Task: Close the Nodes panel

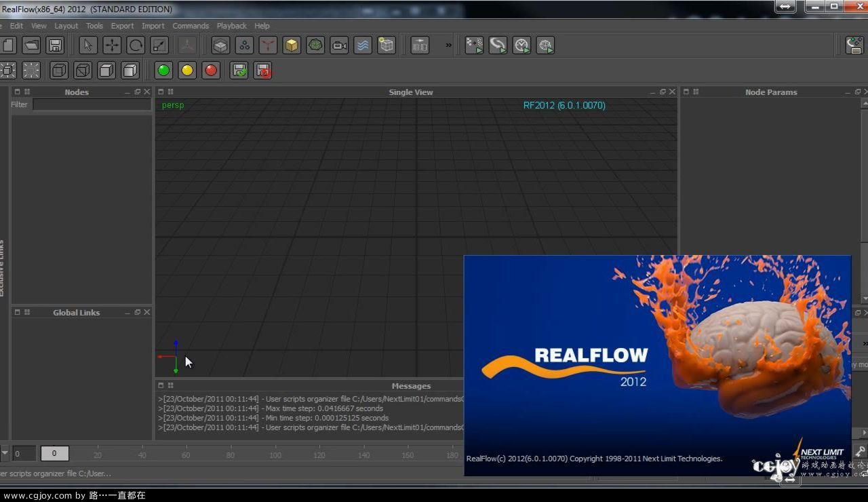Action: [x=146, y=92]
